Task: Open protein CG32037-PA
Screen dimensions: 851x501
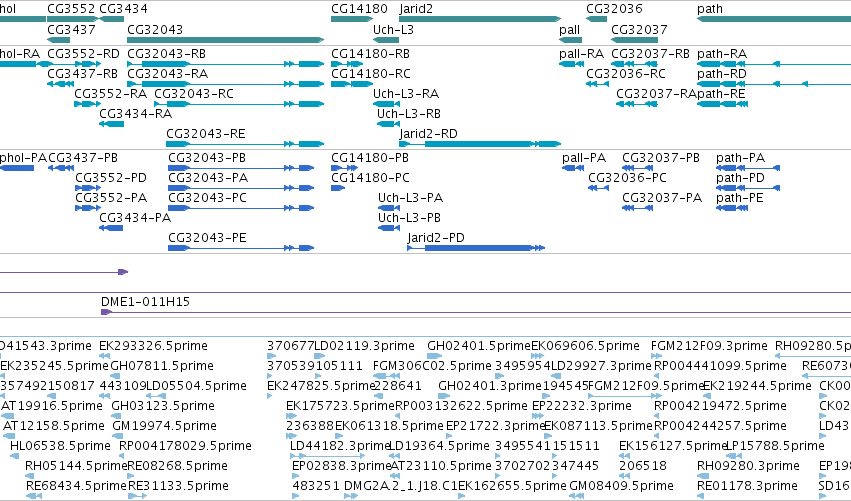Action: point(662,198)
